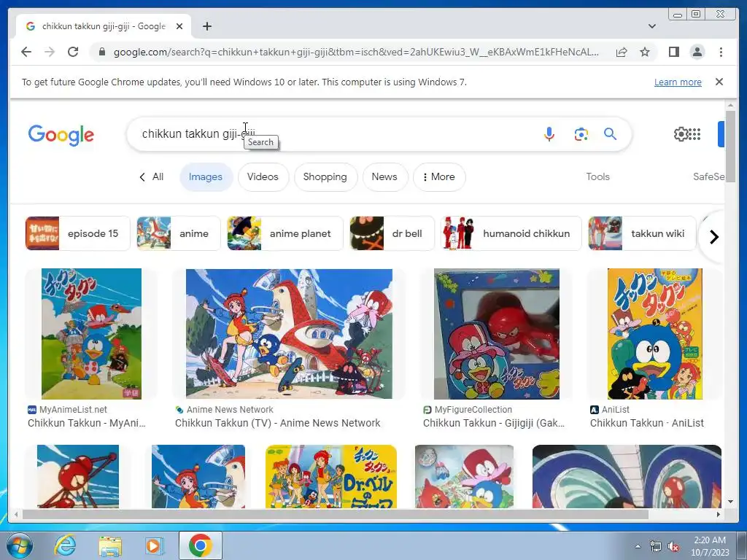Switch to the Shopping tab

pos(325,176)
